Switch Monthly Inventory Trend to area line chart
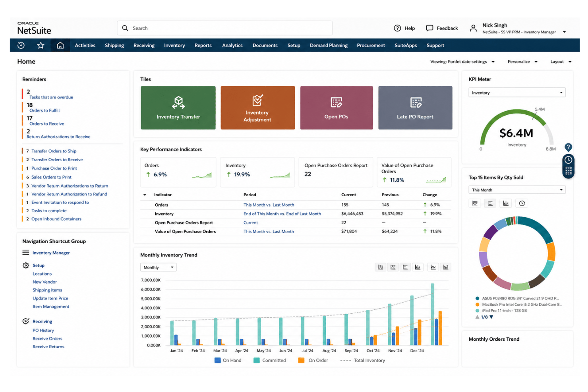This screenshot has height=392, width=588. tap(393, 267)
